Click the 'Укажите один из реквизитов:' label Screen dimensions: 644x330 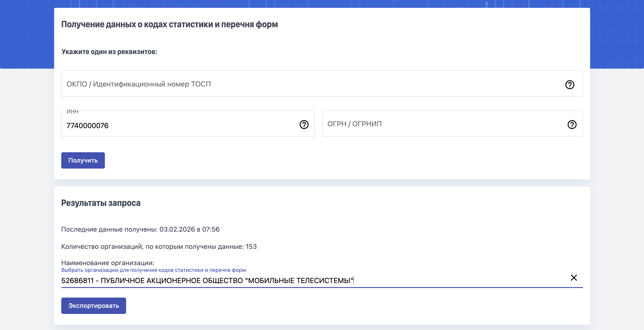[109, 52]
